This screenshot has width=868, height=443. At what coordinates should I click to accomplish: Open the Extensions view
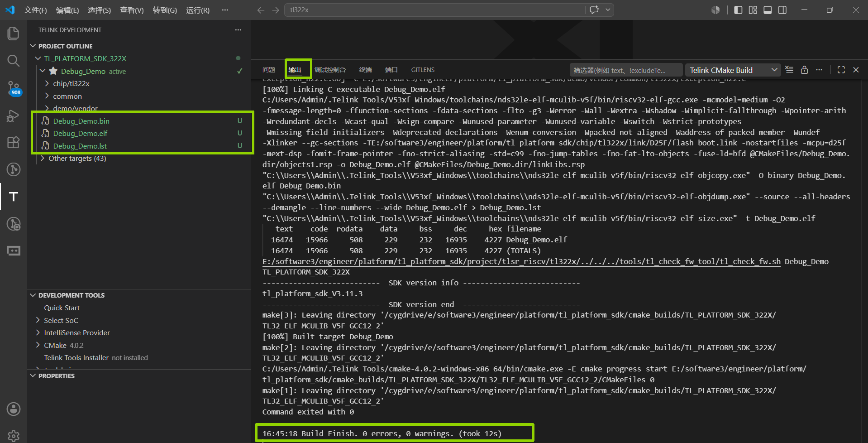click(14, 142)
